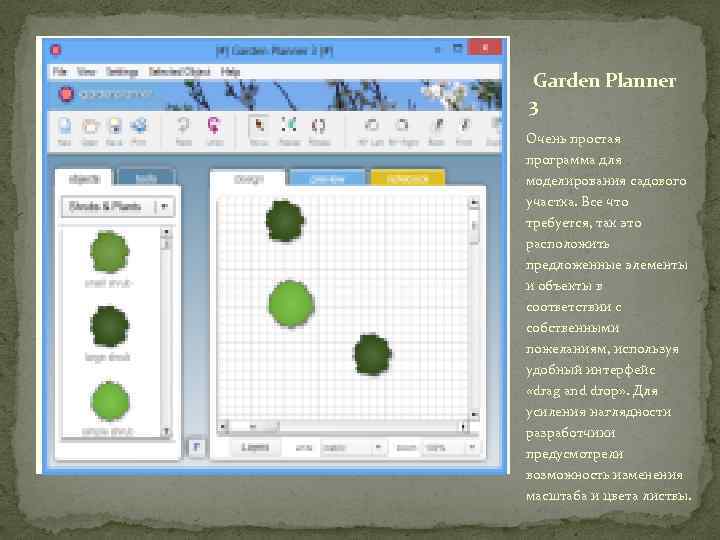Open the zoom 100% dropdown
This screenshot has width=720, height=540.
tap(450, 447)
